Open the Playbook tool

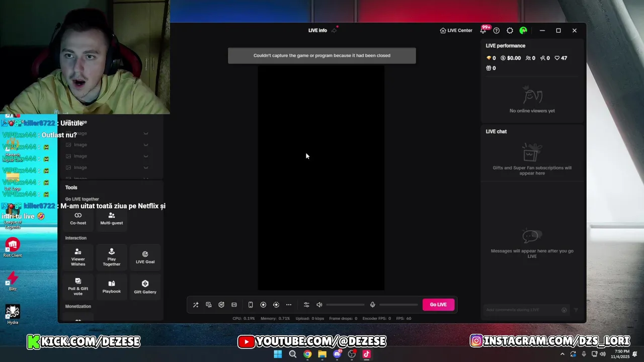(x=112, y=287)
